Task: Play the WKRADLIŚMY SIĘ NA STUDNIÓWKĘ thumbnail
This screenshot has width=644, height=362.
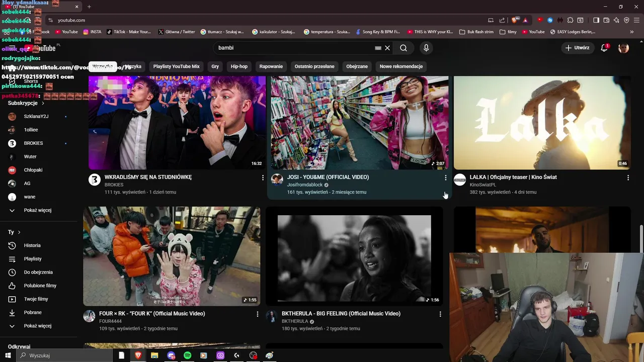Action: (177, 123)
